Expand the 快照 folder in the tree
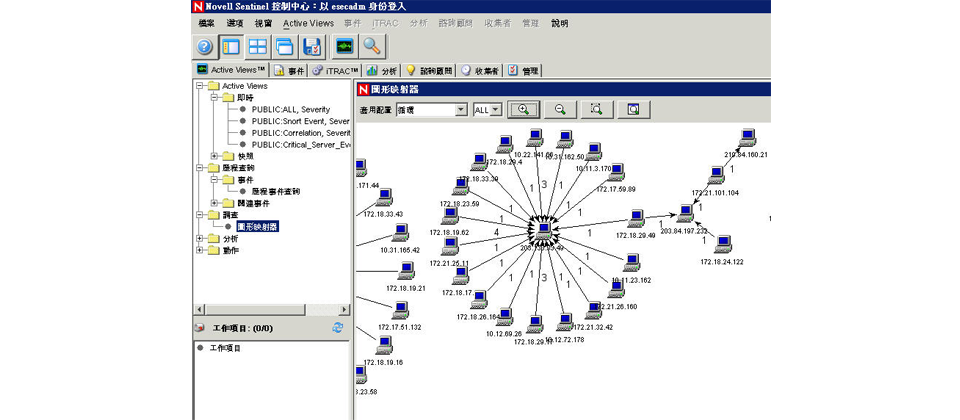This screenshot has width=960, height=420. click(x=214, y=156)
